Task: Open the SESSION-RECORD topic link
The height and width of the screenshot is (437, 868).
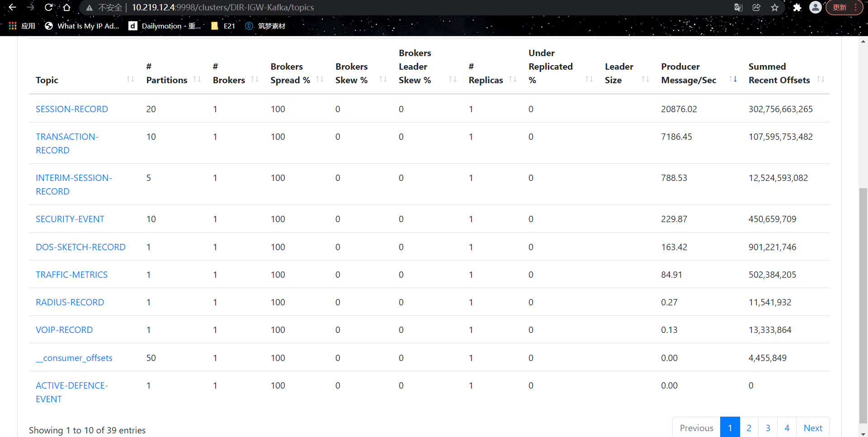Action: click(x=72, y=109)
